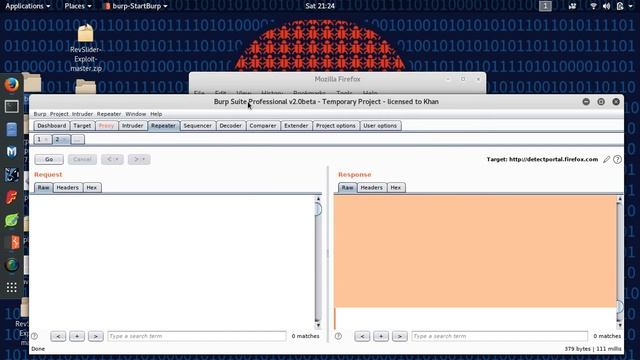This screenshot has width=640, height=360.
Task: Focus the request search term field
Action: (197, 336)
